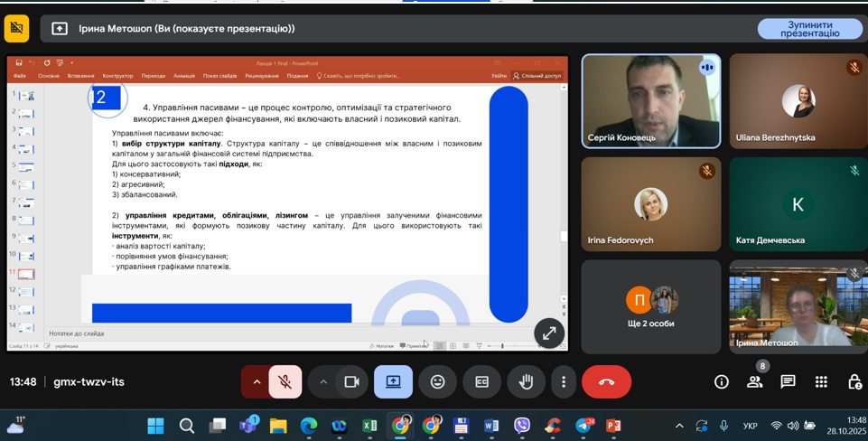This screenshot has height=441, width=868.
Task: Unmute the microphone in Meet controls
Action: 285,381
